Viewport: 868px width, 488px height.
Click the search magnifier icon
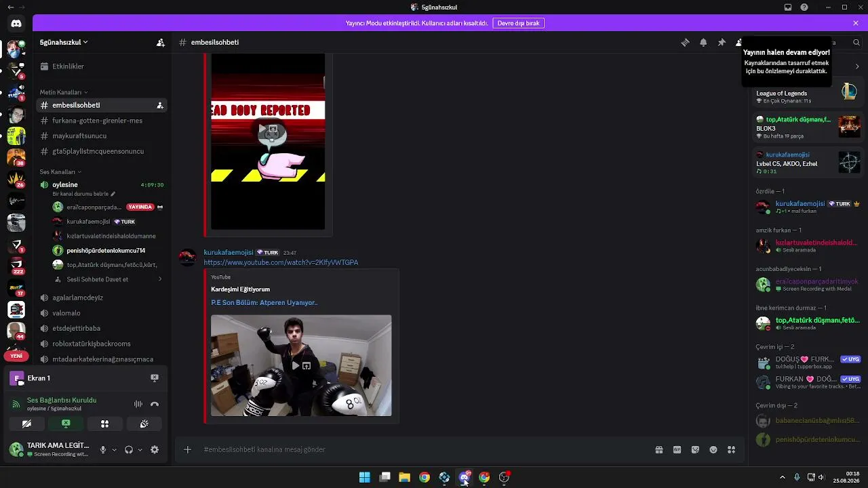tap(856, 42)
